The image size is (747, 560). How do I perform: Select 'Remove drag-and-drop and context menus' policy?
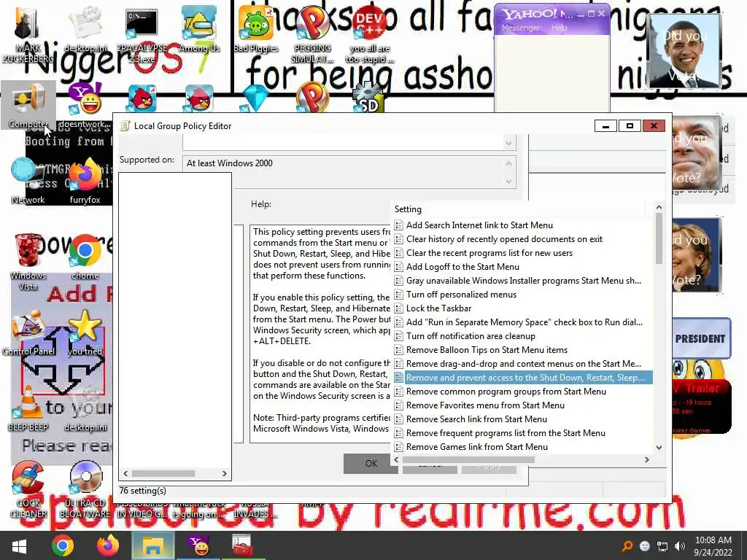pyautogui.click(x=524, y=364)
